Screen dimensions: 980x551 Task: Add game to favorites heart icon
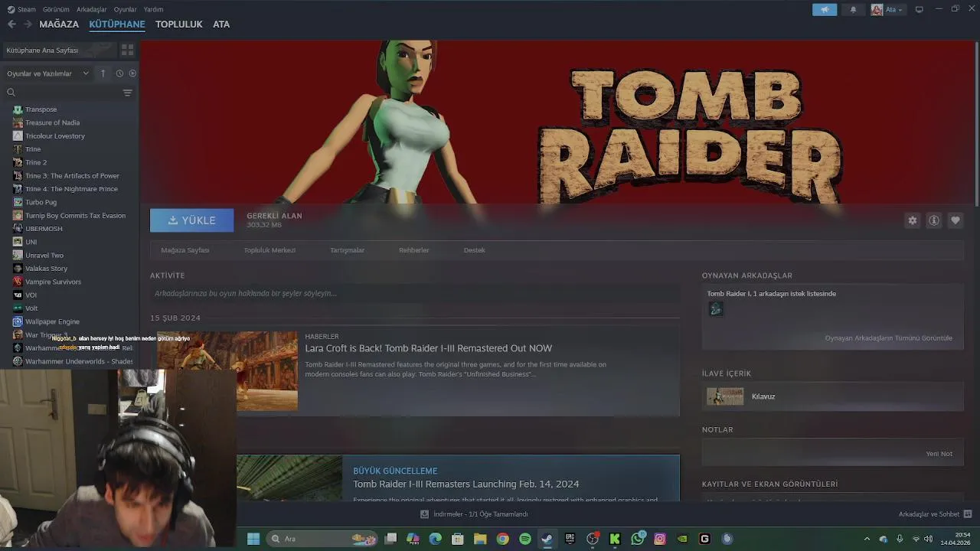pos(955,220)
